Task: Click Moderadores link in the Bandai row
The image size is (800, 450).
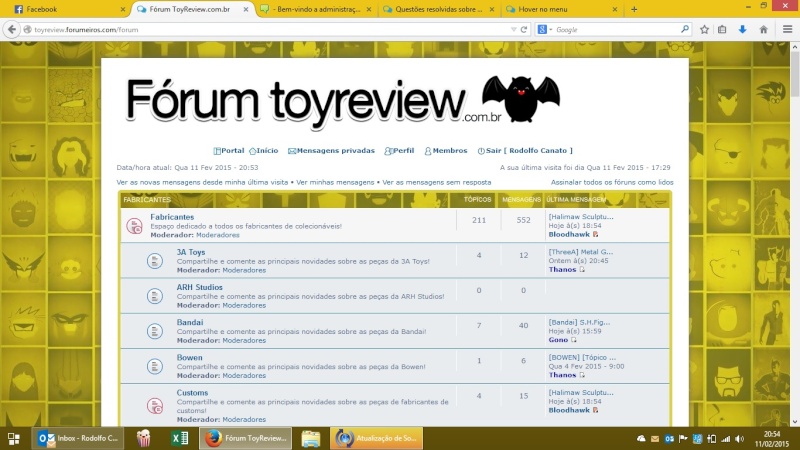Action: [x=244, y=340]
